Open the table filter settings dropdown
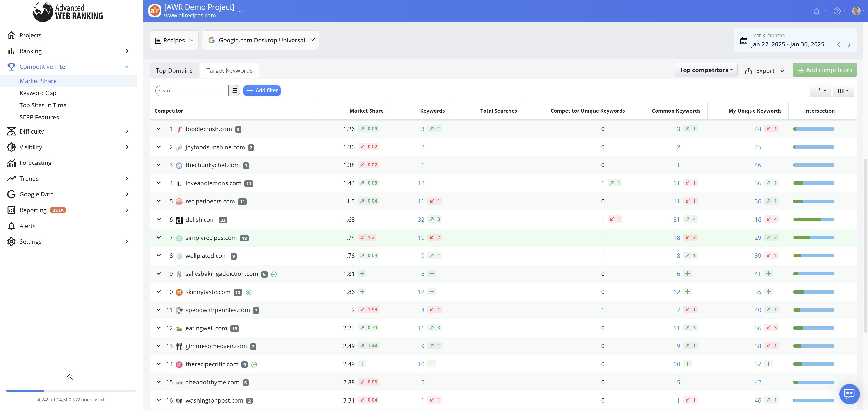 coord(820,91)
